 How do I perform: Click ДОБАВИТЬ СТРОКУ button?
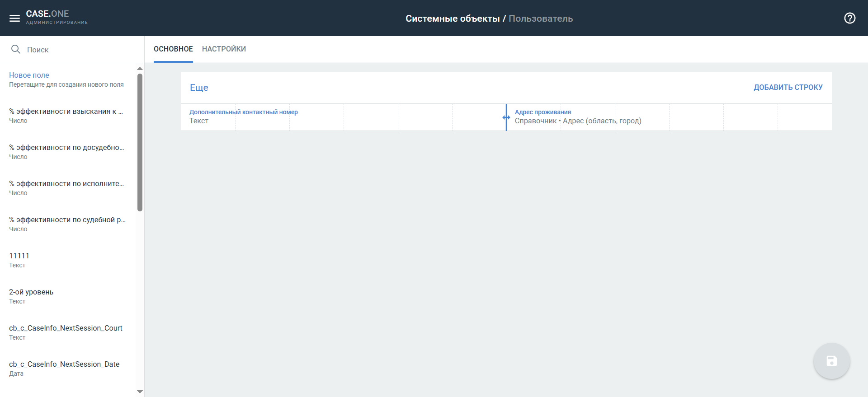(x=788, y=87)
